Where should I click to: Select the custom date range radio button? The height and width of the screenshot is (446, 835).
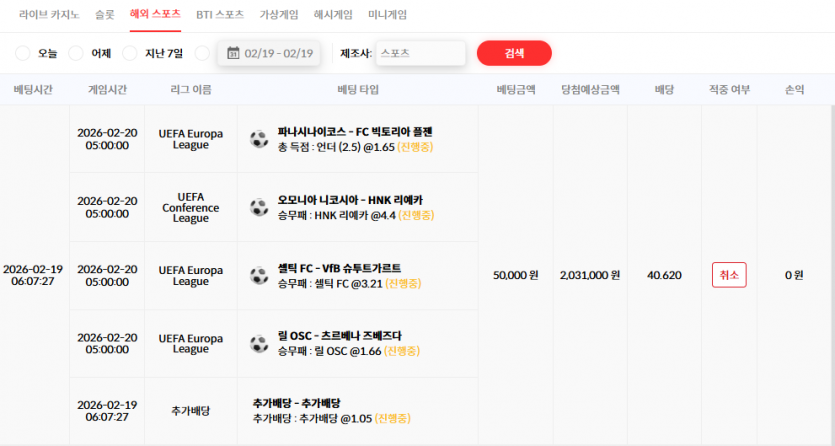[202, 53]
